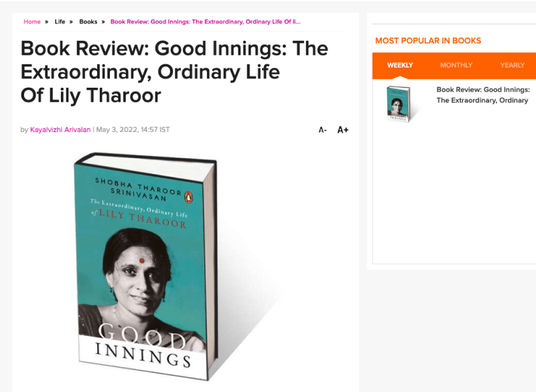Image resolution: width=536 pixels, height=392 pixels.
Task: Click the Most Popular in Books heading
Action: tap(428, 41)
